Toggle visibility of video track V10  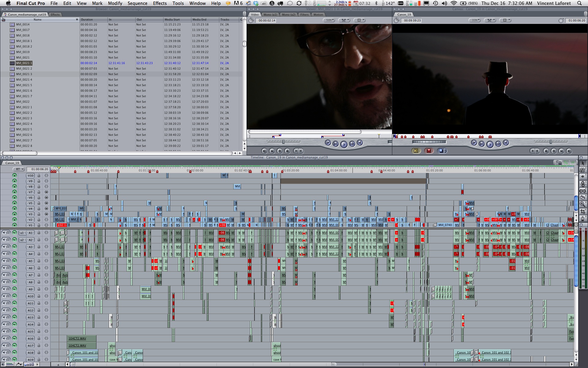pos(14,176)
